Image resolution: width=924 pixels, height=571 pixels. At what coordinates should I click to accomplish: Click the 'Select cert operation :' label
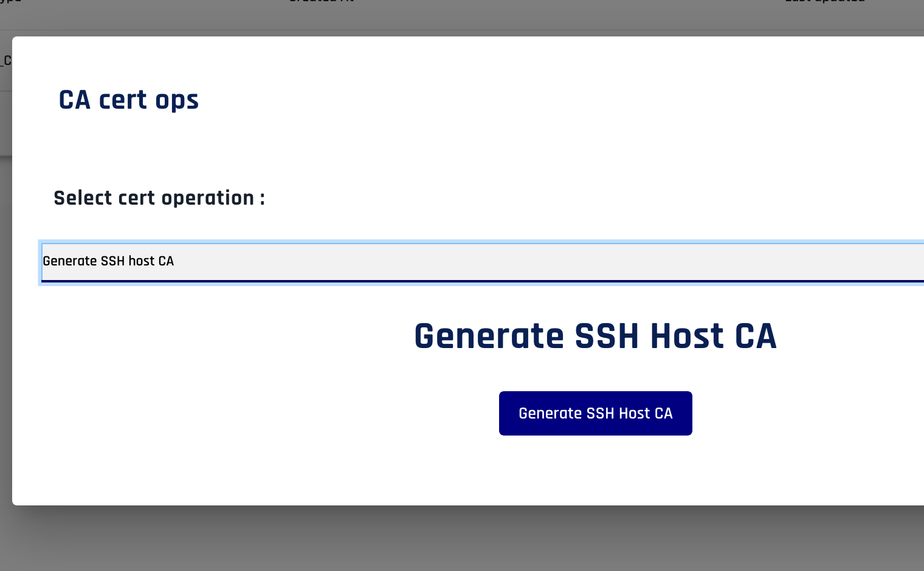[159, 198]
